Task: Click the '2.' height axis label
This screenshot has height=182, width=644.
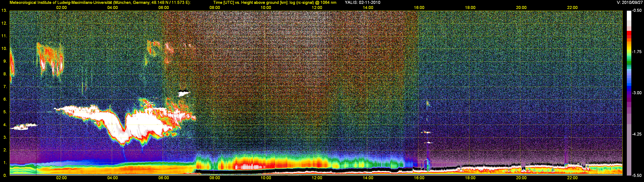Action: tap(5, 150)
